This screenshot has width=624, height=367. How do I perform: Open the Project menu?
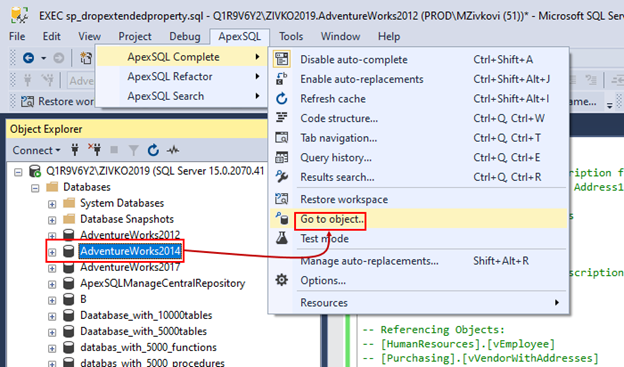pos(135,36)
